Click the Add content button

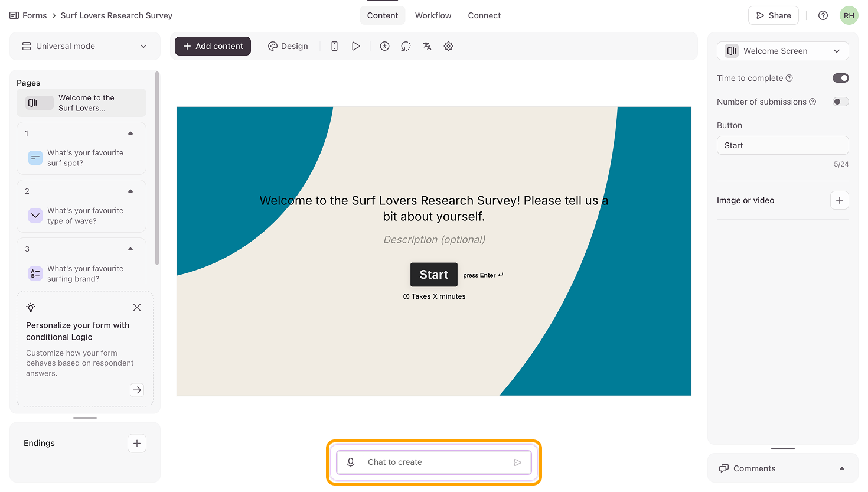click(213, 46)
